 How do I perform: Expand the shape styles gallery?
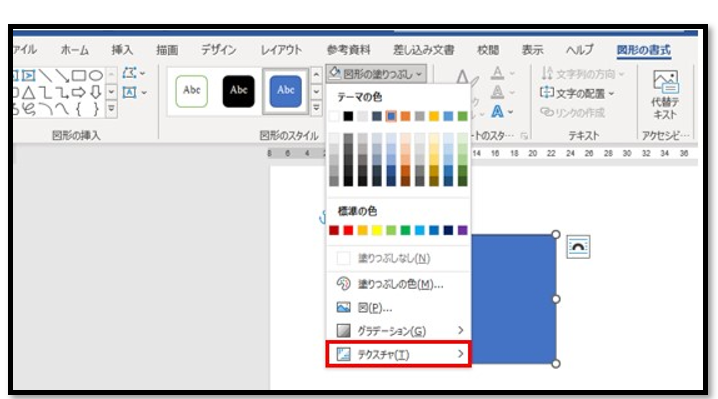316,108
